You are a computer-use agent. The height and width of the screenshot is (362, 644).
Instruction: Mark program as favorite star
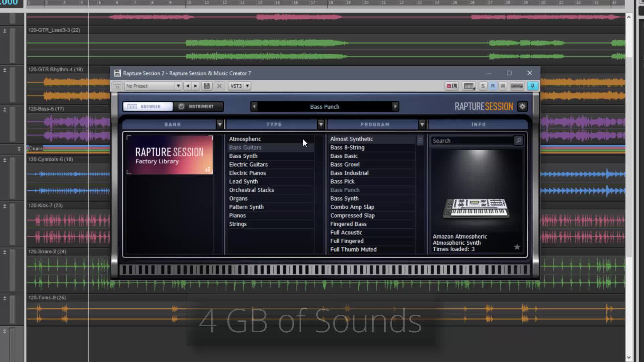[517, 247]
